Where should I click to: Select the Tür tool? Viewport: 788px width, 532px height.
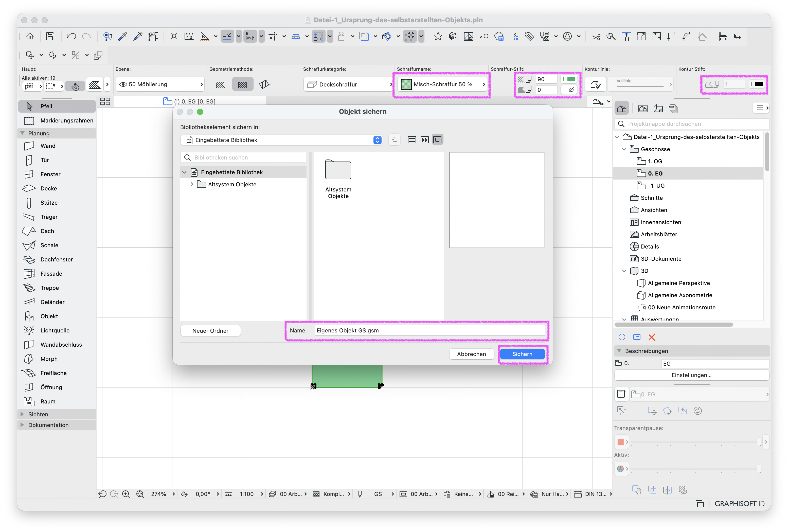coord(57,160)
